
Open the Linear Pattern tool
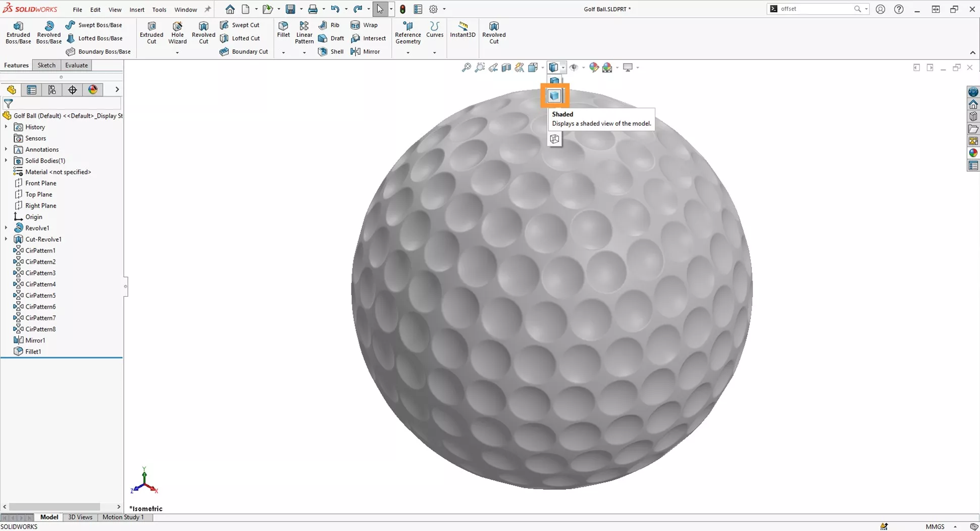[304, 32]
